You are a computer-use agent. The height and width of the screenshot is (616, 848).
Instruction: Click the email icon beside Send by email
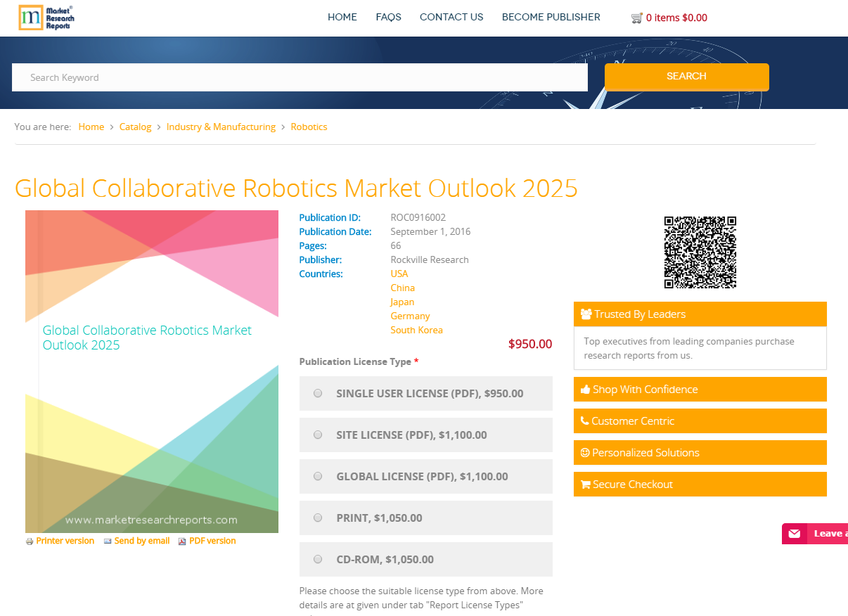click(x=108, y=541)
